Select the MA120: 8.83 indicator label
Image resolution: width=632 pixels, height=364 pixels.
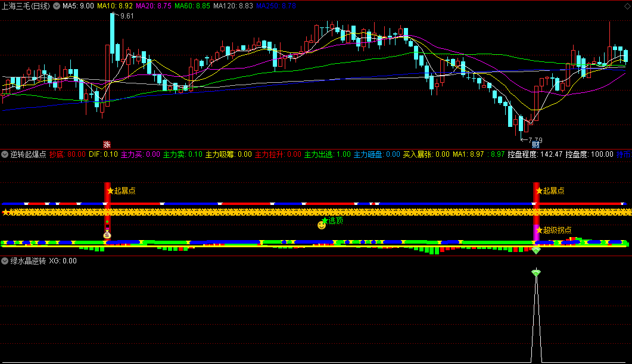233,6
